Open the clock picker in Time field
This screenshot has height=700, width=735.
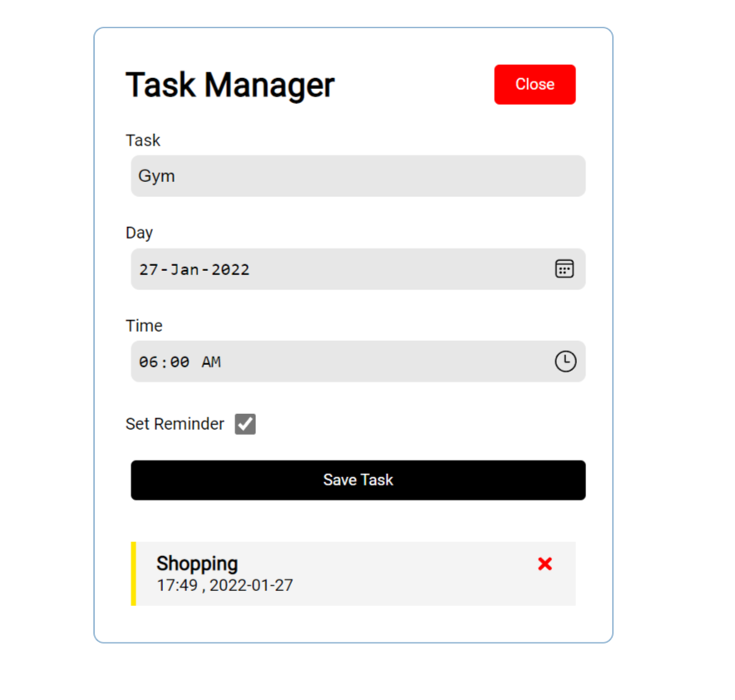[565, 362]
